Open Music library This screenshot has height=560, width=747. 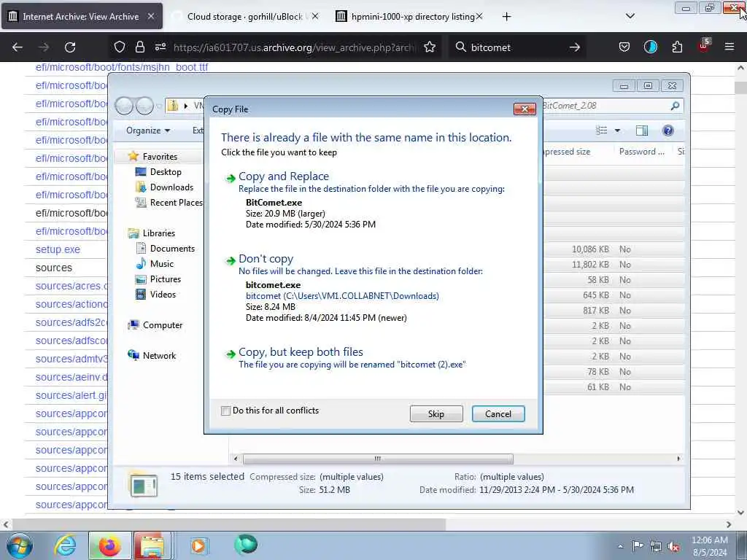point(161,263)
